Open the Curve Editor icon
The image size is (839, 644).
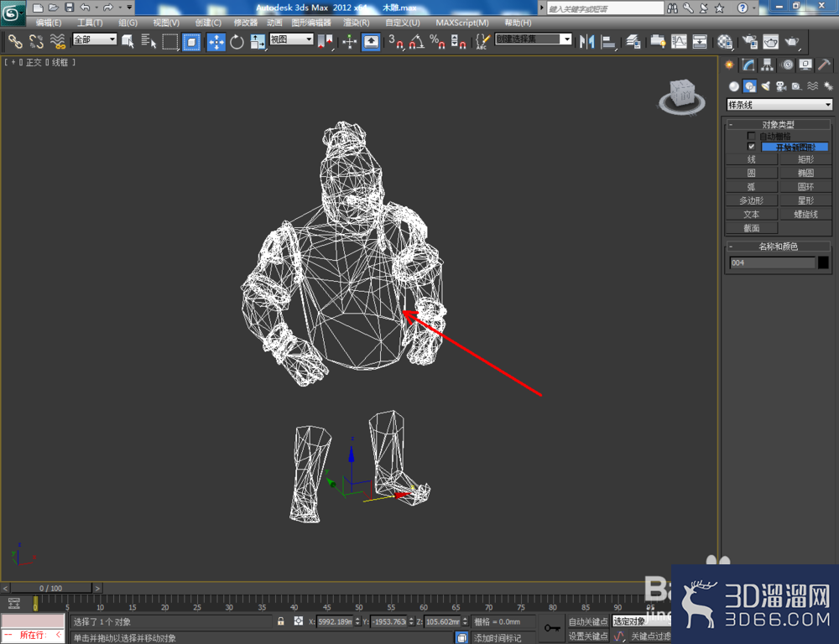[x=679, y=41]
